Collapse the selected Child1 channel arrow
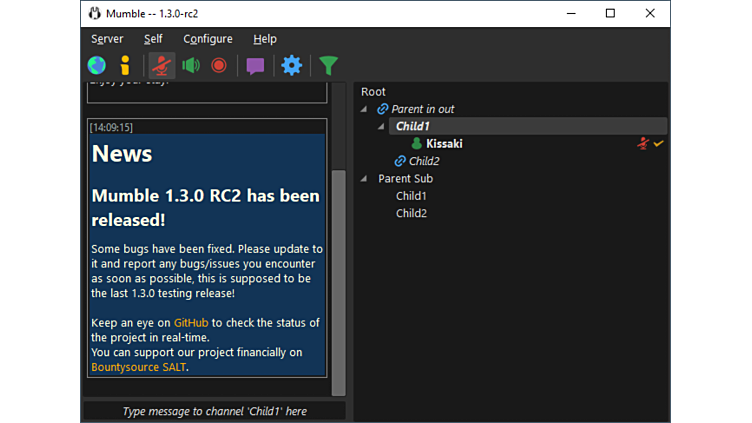 point(381,127)
